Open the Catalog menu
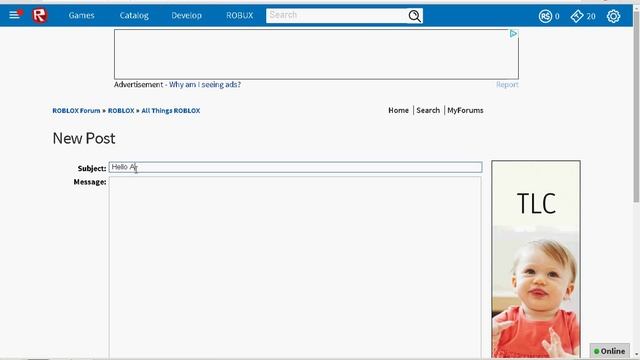The width and height of the screenshot is (640, 360). (x=134, y=16)
